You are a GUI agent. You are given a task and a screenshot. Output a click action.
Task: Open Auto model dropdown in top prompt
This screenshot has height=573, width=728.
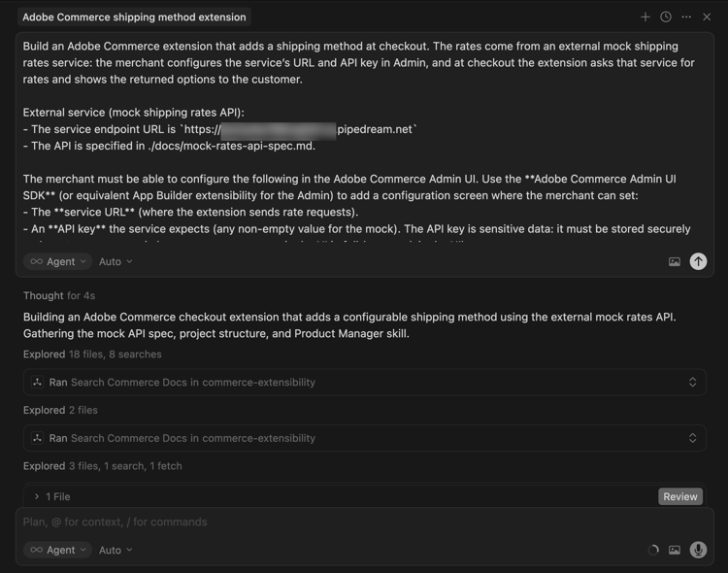(x=116, y=261)
